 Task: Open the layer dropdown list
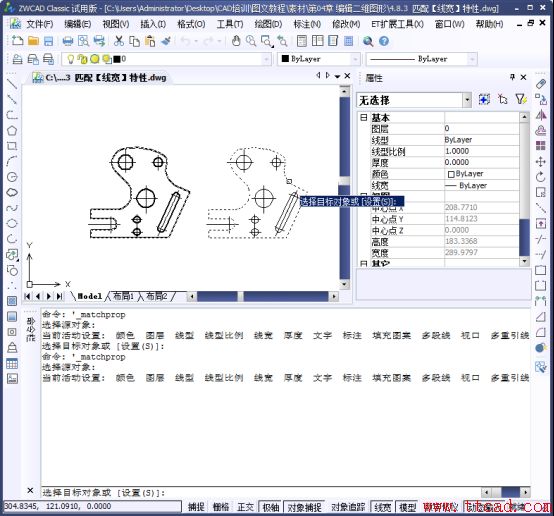[x=266, y=59]
